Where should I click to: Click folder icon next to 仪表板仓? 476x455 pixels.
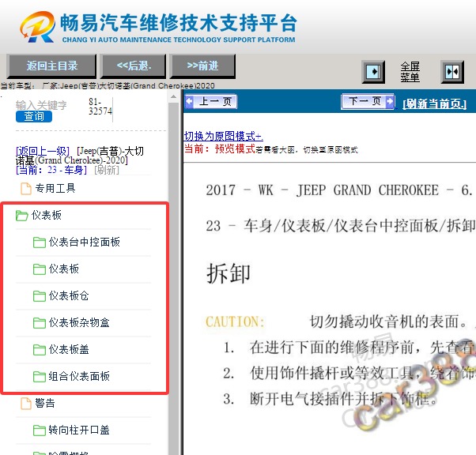[40, 296]
